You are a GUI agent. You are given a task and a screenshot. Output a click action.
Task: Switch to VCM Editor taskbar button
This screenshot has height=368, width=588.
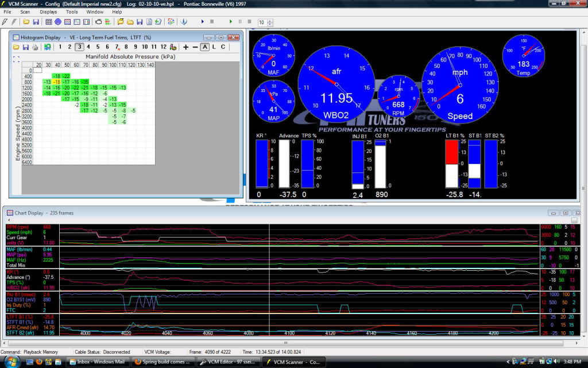229,362
